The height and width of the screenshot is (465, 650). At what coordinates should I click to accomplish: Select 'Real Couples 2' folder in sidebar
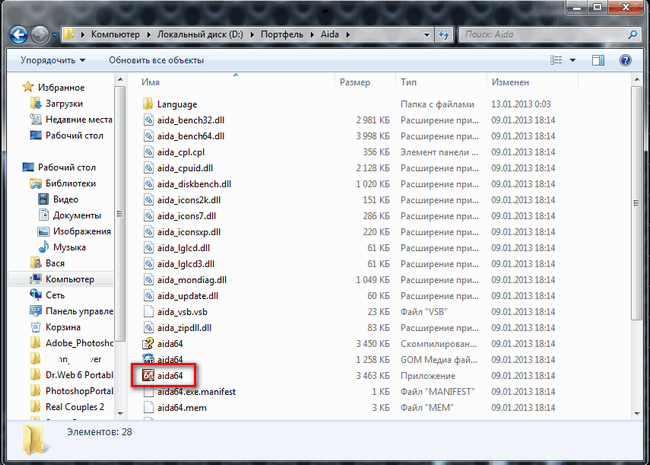pos(75,407)
